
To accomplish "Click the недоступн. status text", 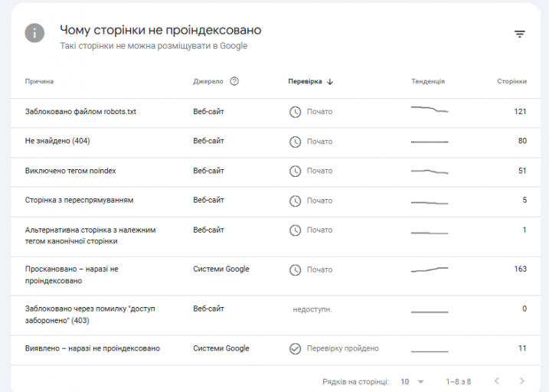I will [312, 309].
